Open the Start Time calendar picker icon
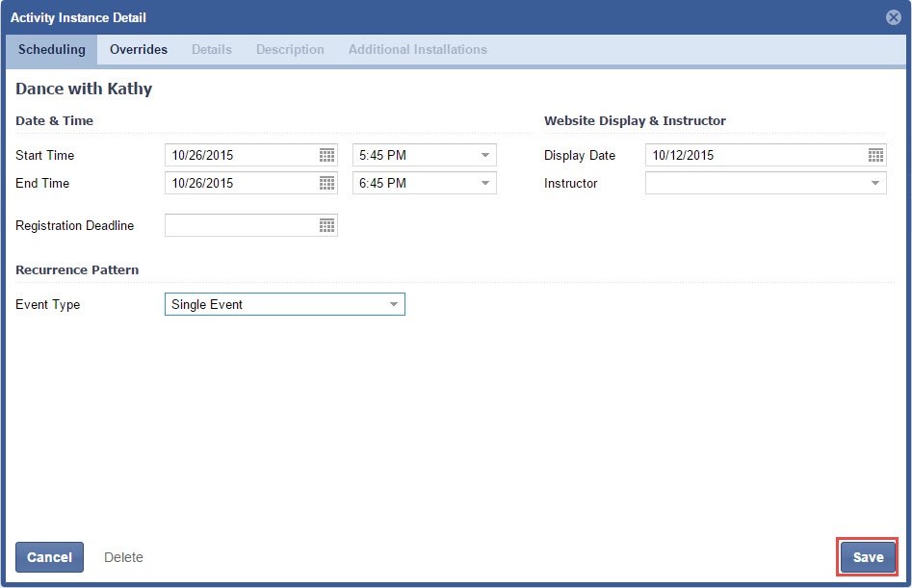 click(326, 155)
